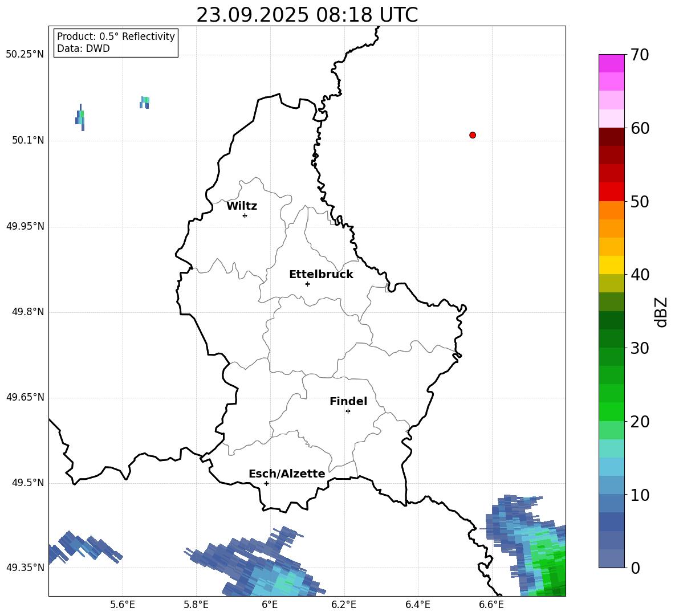Click the 5.8°E longitude label
The width and height of the screenshot is (675, 616).
click(196, 605)
